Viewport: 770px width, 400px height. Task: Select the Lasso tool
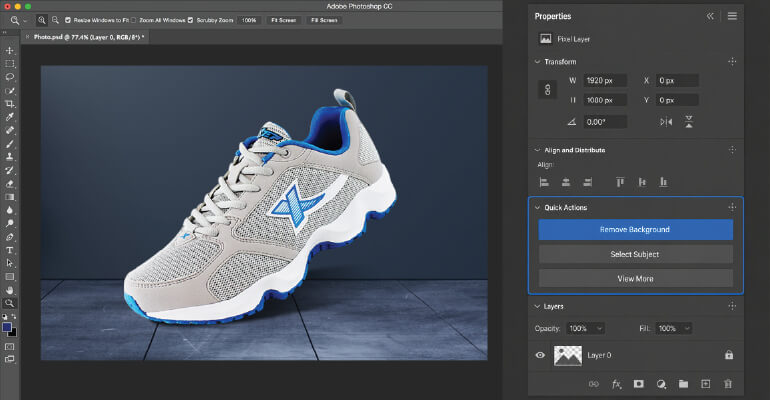9,77
